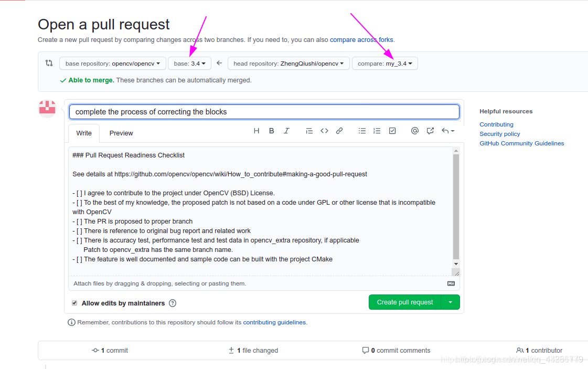Viewport: 588px width, 369px height.
Task: Click the Markdown supported icon
Action: pyautogui.click(x=451, y=283)
